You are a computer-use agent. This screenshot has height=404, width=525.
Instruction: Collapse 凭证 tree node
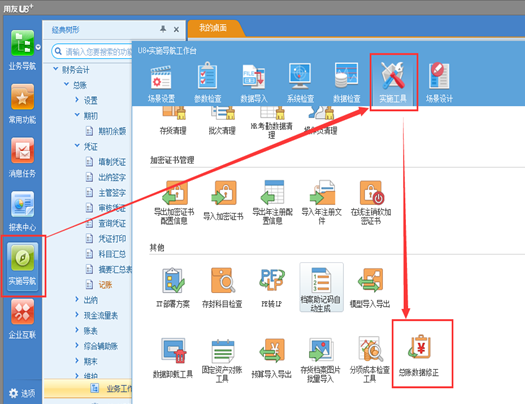(77, 146)
